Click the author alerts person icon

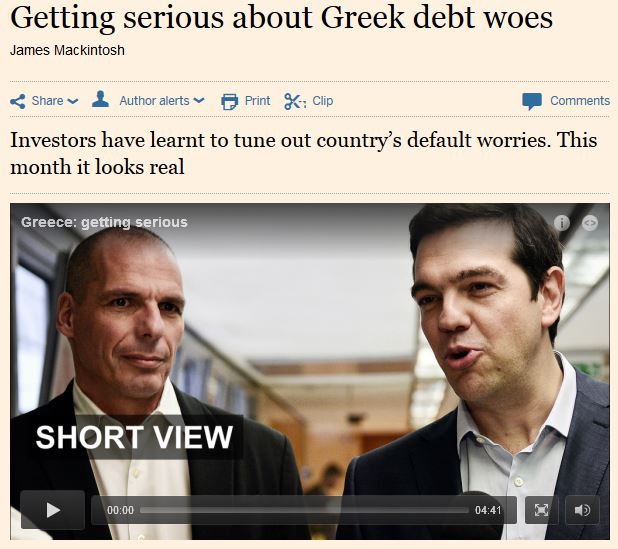point(100,99)
